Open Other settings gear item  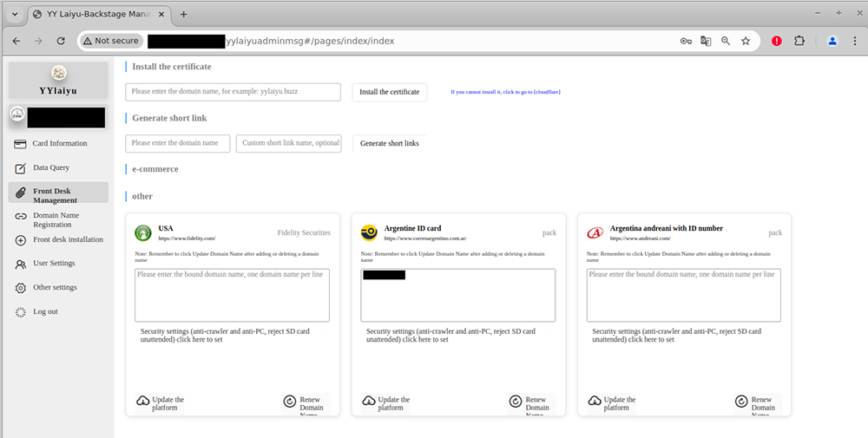pyautogui.click(x=54, y=288)
